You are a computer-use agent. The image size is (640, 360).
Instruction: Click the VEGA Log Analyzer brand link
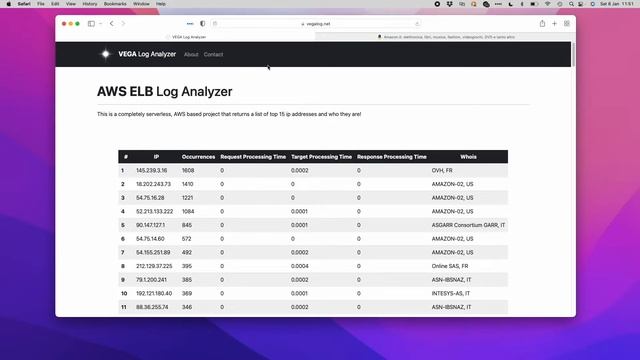click(x=147, y=54)
